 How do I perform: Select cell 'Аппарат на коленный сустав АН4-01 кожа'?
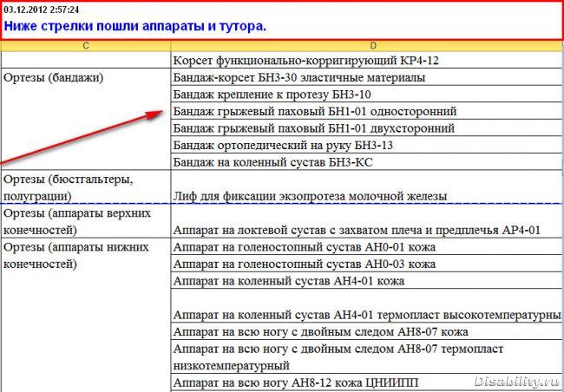(x=367, y=280)
